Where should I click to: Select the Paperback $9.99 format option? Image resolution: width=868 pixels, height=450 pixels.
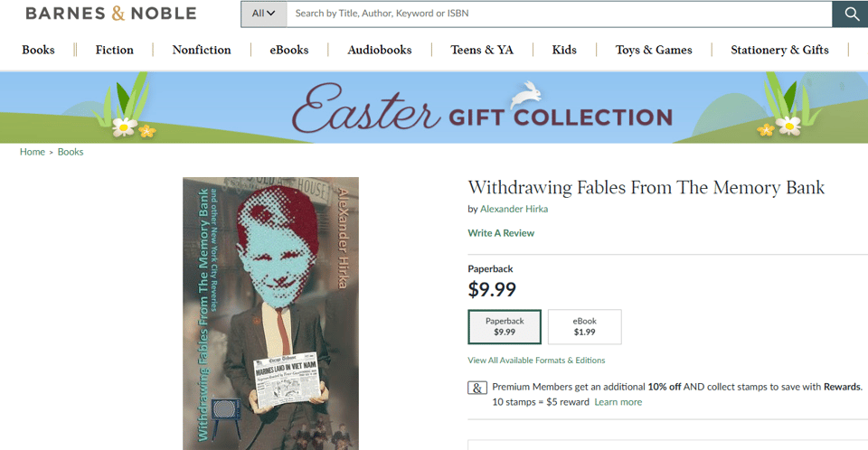click(505, 326)
